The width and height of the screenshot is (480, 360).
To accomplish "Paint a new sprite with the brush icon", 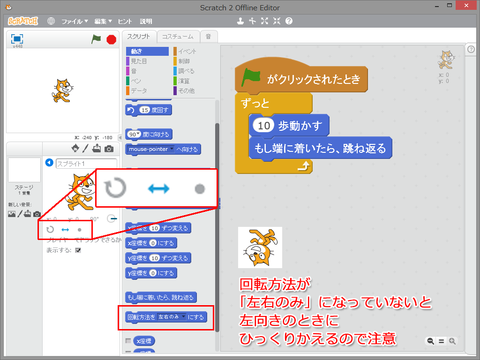I will [86, 148].
